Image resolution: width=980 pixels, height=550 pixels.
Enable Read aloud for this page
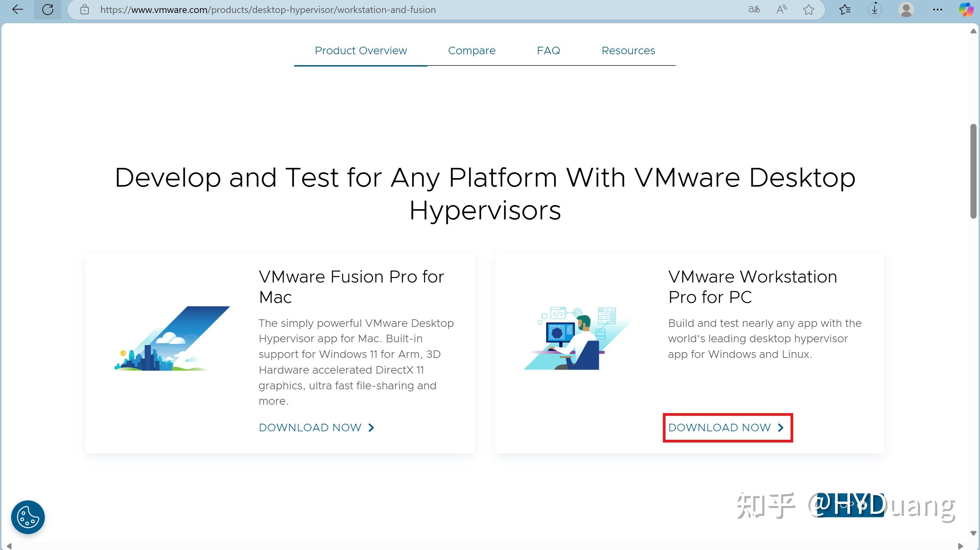coord(782,10)
